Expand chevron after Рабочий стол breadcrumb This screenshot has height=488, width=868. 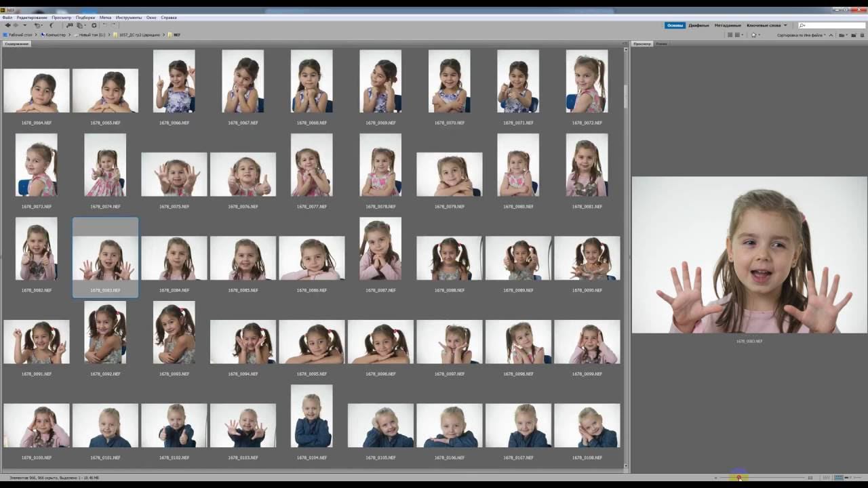tap(37, 35)
